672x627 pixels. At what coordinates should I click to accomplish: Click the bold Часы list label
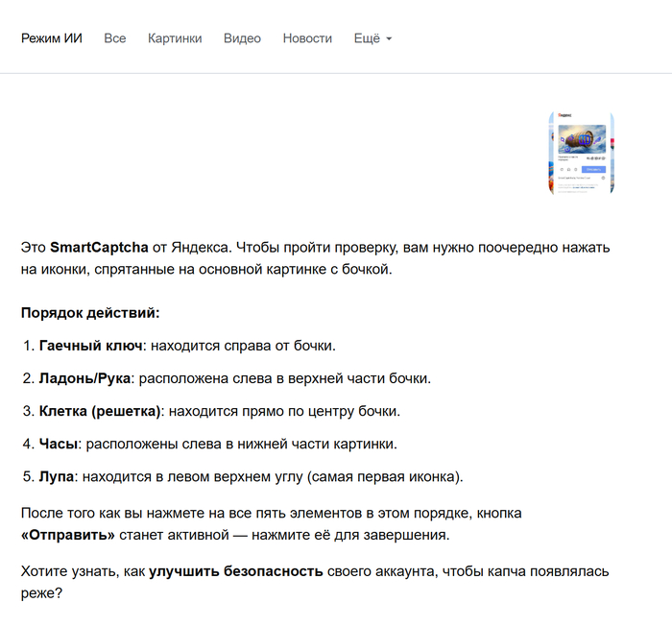point(58,444)
